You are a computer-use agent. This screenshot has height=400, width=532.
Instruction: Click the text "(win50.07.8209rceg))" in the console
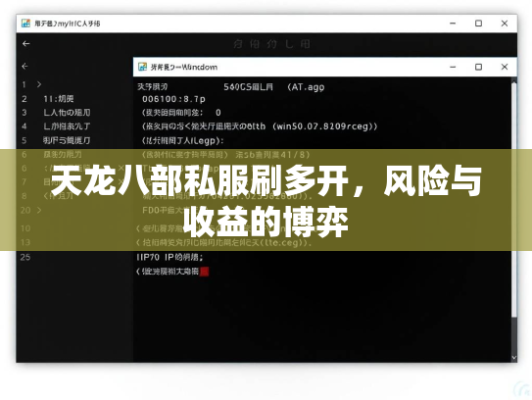coord(324,126)
